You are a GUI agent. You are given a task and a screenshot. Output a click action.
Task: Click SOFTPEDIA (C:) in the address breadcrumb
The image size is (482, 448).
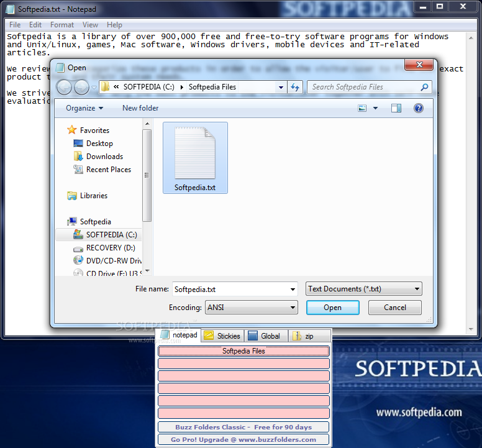click(149, 87)
